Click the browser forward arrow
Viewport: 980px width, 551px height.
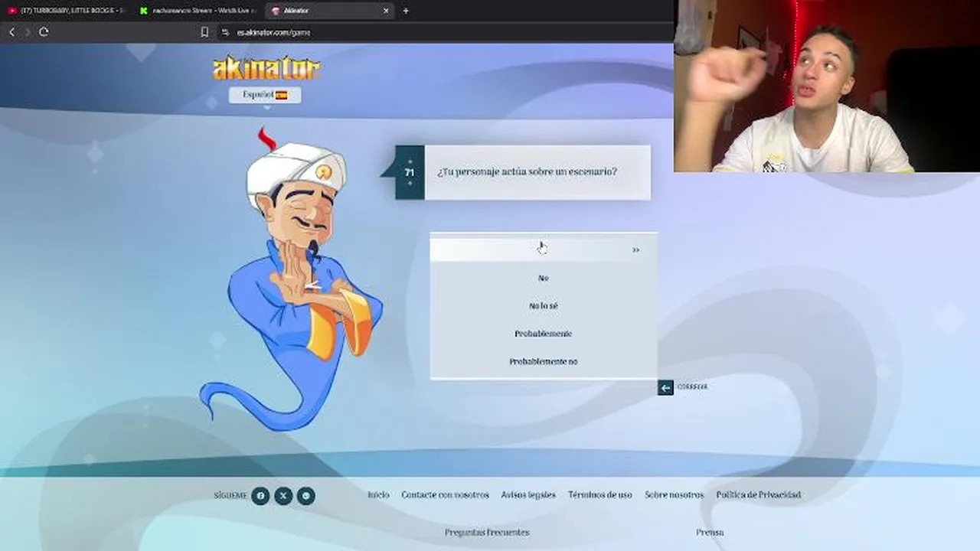(x=28, y=31)
